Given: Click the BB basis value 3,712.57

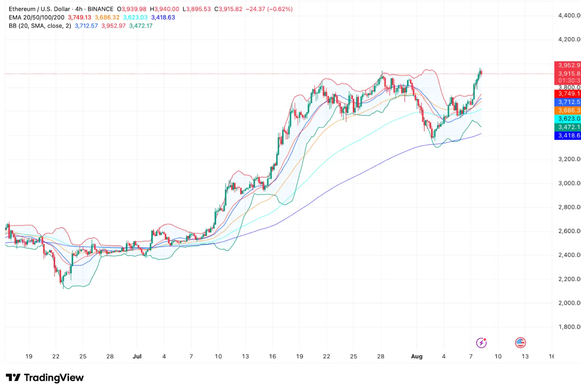Looking at the screenshot, I should 86,26.
